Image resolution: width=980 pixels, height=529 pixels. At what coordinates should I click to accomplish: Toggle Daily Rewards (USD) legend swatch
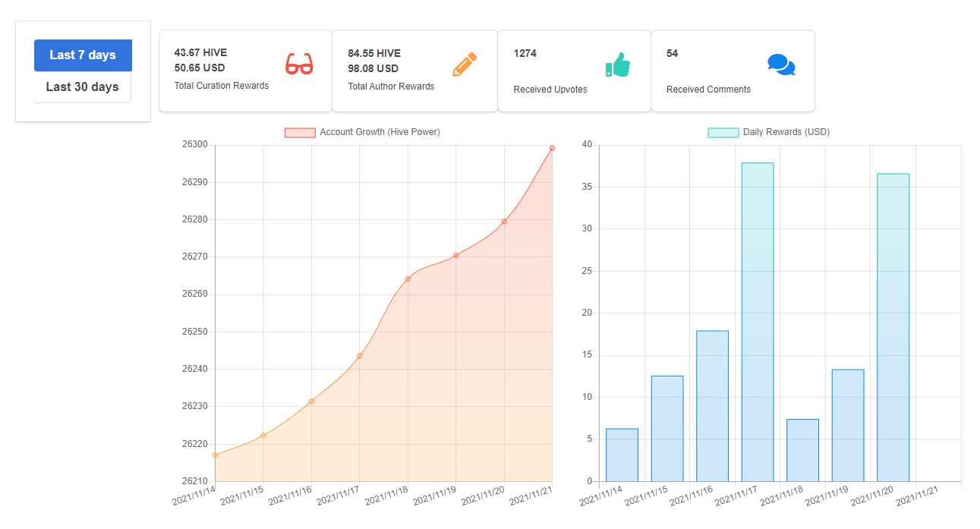coord(723,132)
